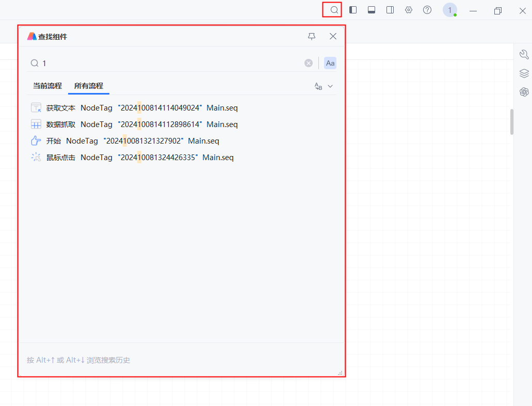Click the search input field containing 1
532x406 pixels.
pos(170,63)
